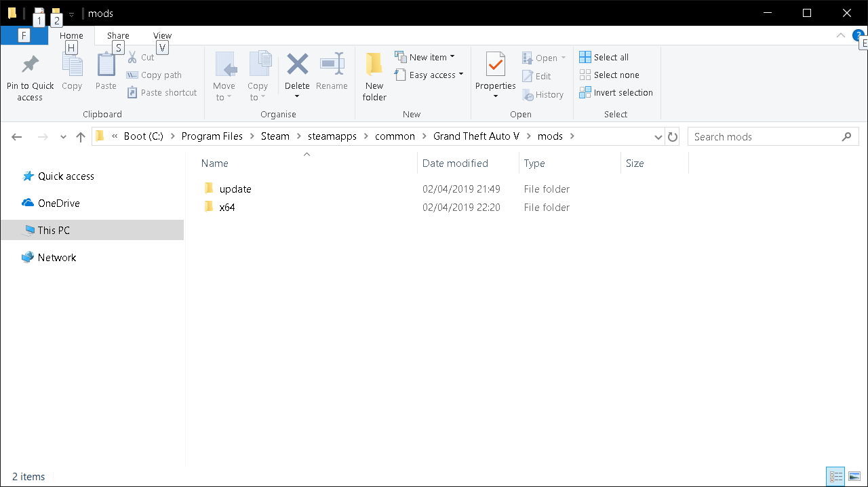Open the Copy to dropdown

(x=258, y=92)
